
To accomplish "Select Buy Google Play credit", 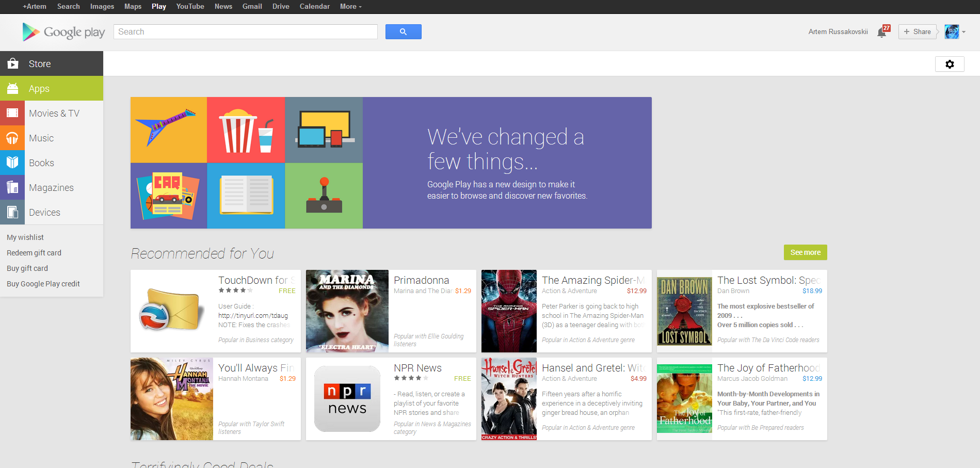I will point(43,283).
